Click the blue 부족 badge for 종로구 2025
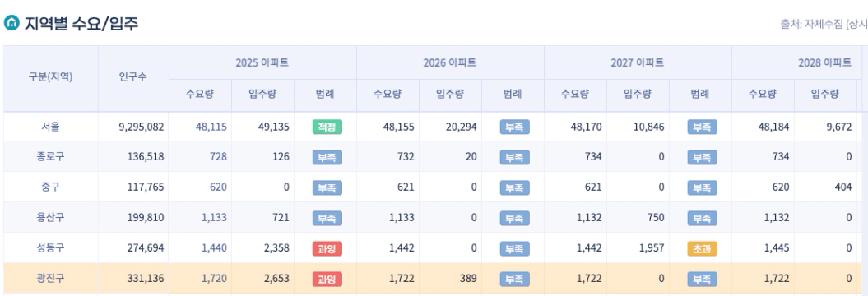The image size is (868, 296). (x=327, y=157)
